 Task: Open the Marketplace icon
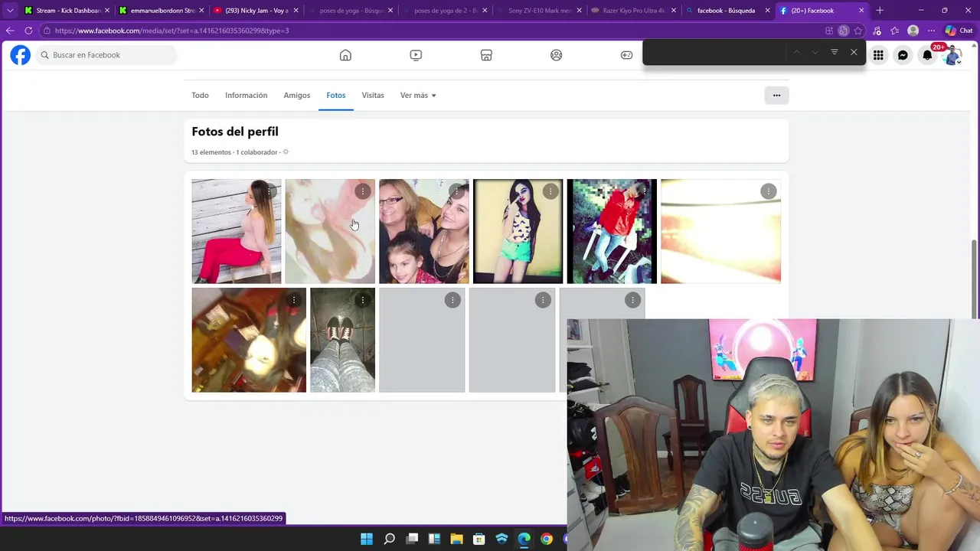click(486, 55)
